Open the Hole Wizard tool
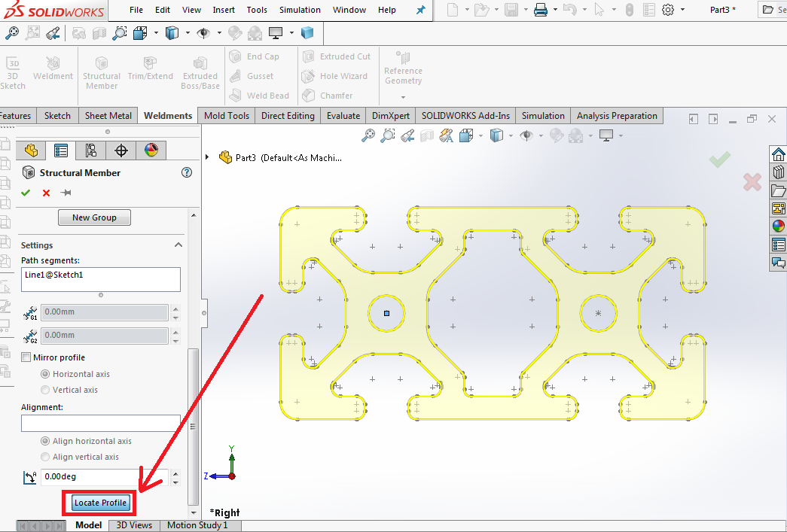Screen dimensions: 787x532 334,76
